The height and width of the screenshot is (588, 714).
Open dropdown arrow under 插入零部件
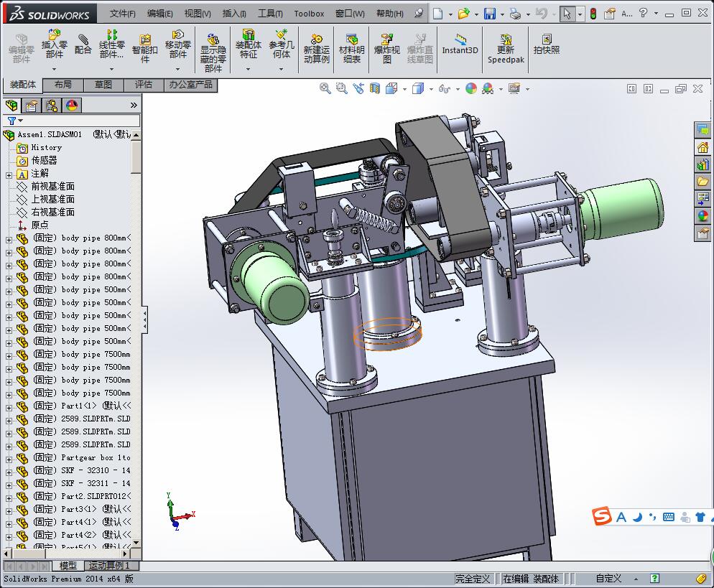pyautogui.click(x=54, y=70)
